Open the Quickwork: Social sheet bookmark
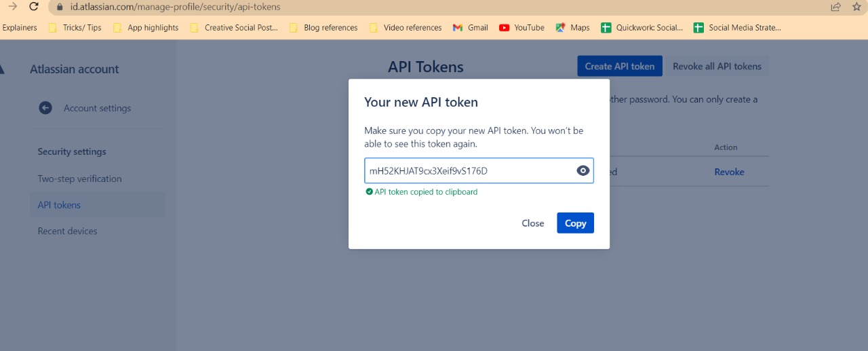 point(642,28)
